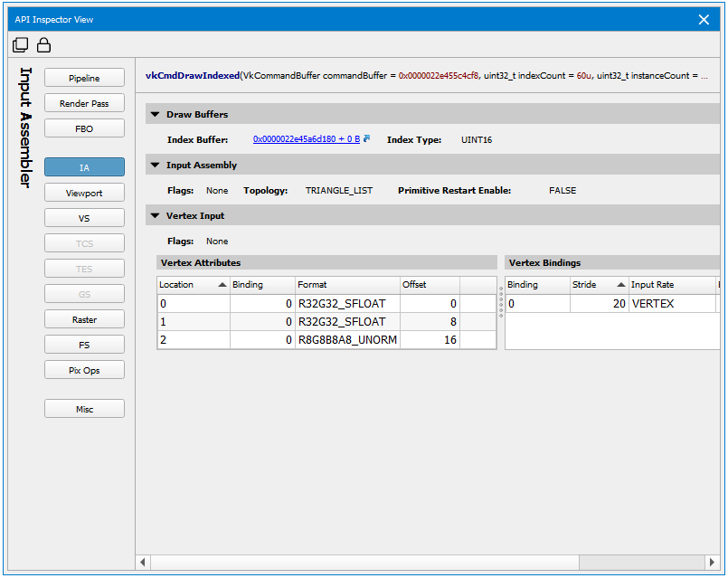Sort Vertex Bindings by Stride column
728x578 pixels.
598,285
